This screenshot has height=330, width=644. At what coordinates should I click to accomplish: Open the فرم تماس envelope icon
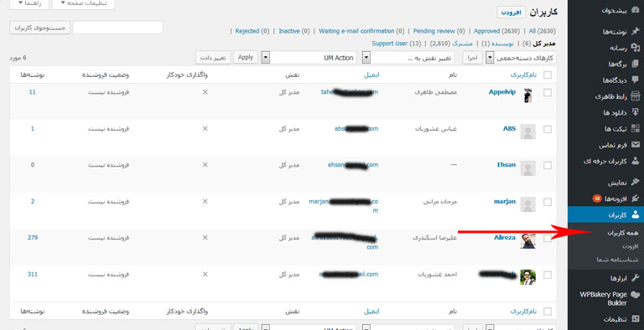point(635,144)
